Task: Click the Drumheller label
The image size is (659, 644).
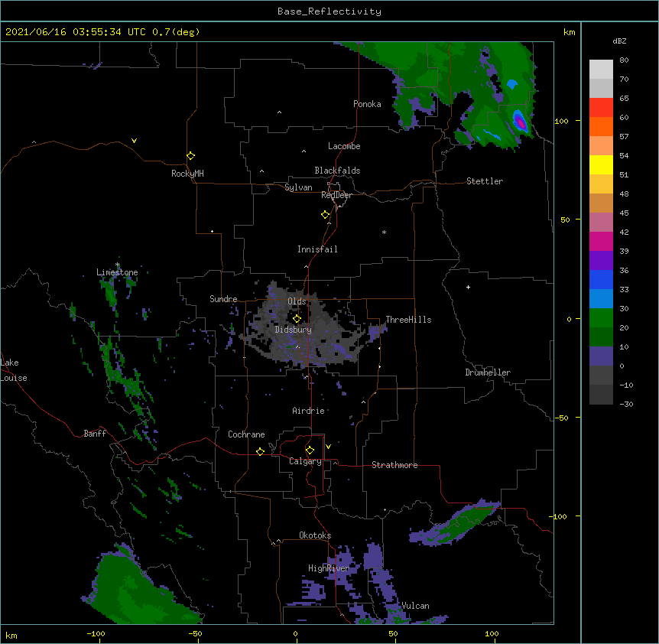Action: (488, 372)
